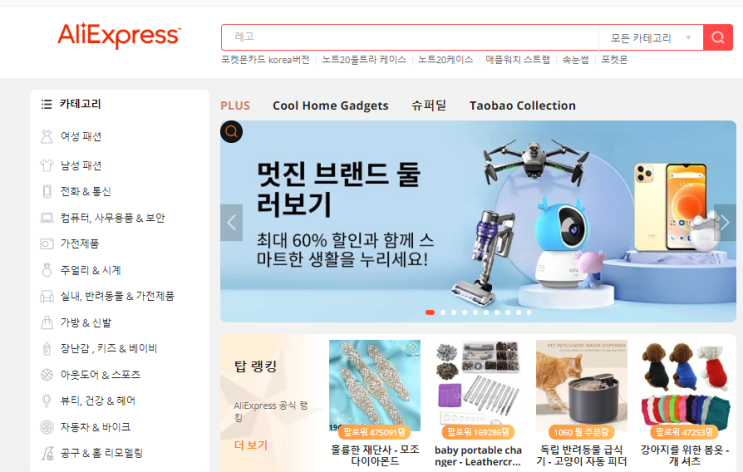
Task: Click the red search magnifier button
Action: coord(717,37)
